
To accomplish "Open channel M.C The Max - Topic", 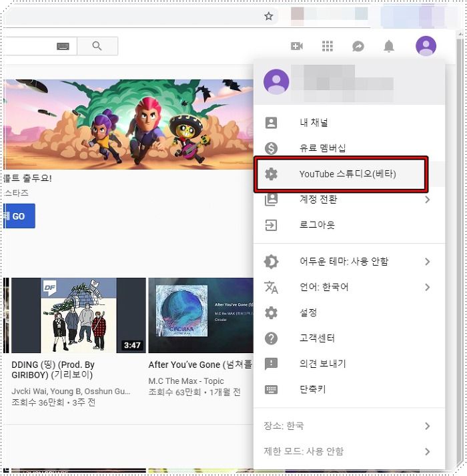I will pos(186,381).
